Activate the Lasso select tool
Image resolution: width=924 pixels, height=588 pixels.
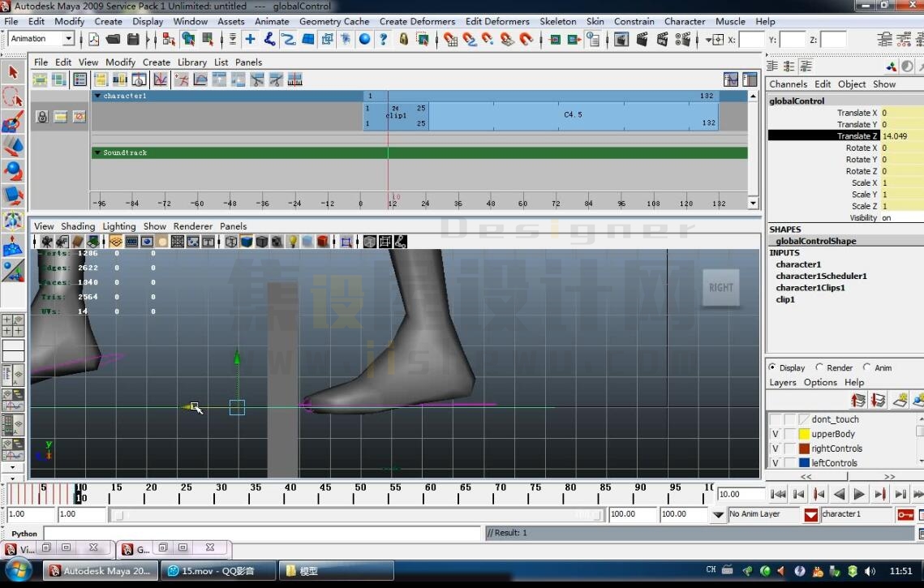pos(13,97)
